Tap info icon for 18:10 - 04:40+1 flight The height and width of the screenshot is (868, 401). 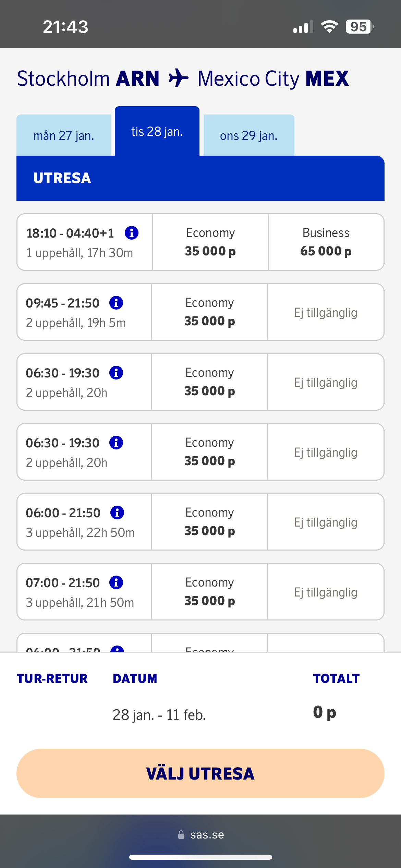pos(132,233)
